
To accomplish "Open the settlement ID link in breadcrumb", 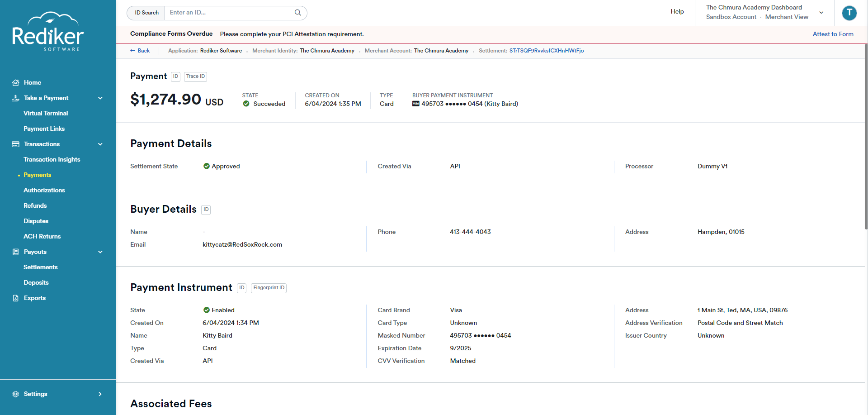I will point(547,51).
